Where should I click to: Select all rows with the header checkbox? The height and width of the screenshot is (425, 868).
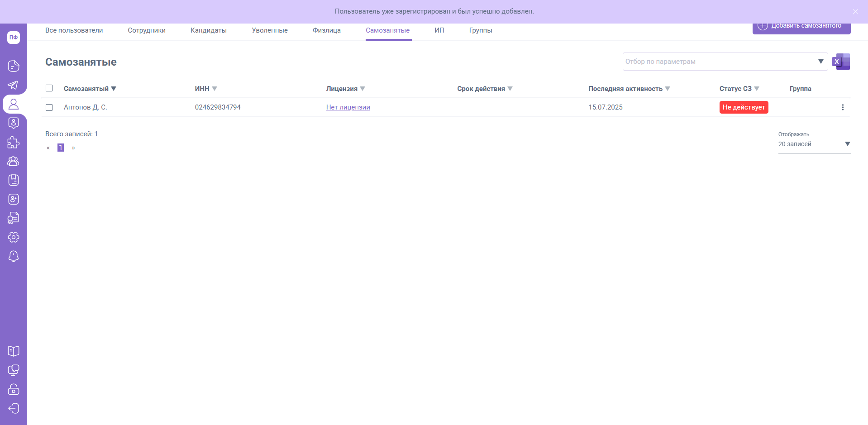(x=49, y=88)
